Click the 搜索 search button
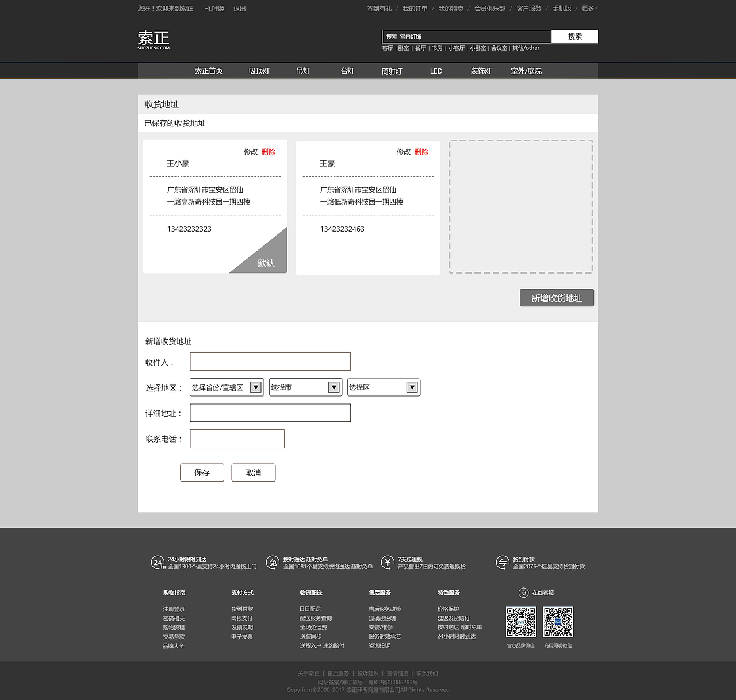Viewport: 736px width, 700px height. click(575, 37)
